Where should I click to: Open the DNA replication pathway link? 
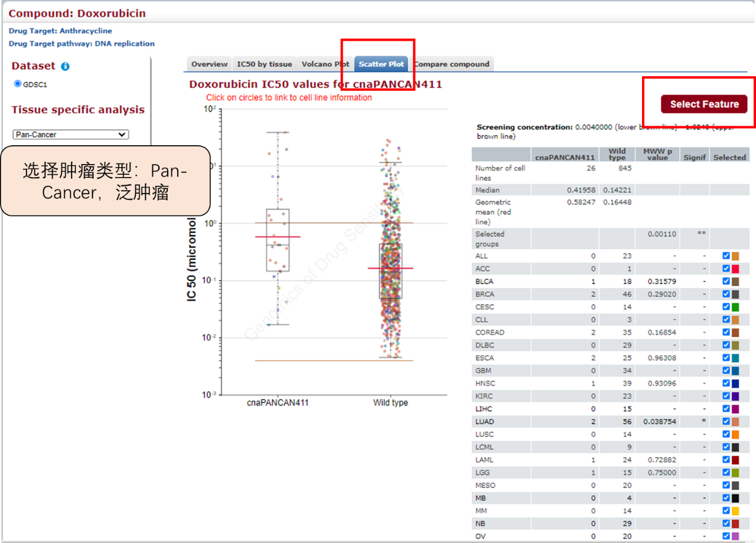[x=125, y=44]
